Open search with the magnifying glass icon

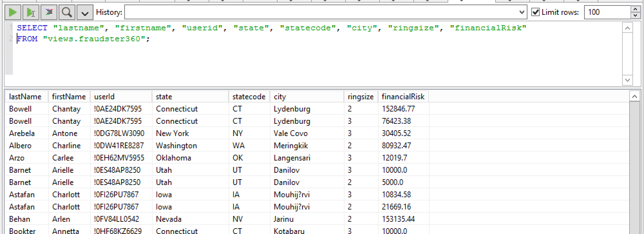click(x=67, y=13)
